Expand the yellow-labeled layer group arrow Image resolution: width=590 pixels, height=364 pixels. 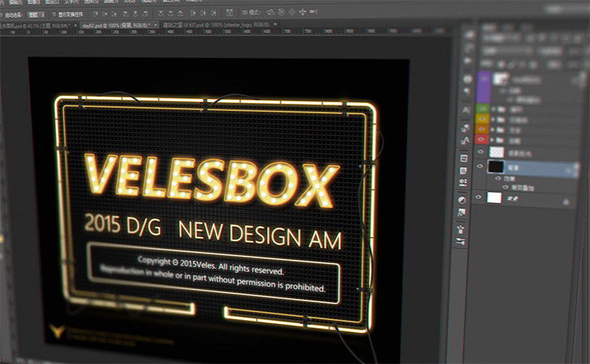(492, 119)
